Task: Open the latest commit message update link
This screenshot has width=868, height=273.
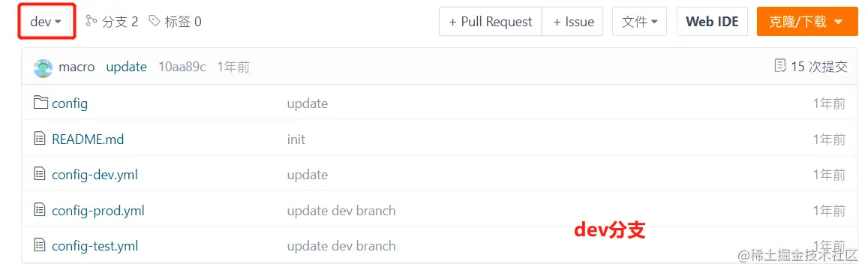Action: 126,67
